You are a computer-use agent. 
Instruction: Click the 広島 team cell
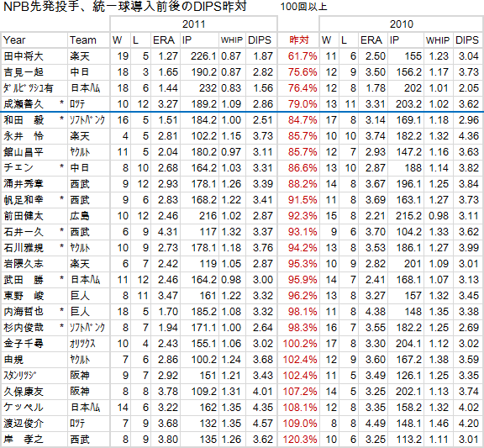[x=88, y=216]
